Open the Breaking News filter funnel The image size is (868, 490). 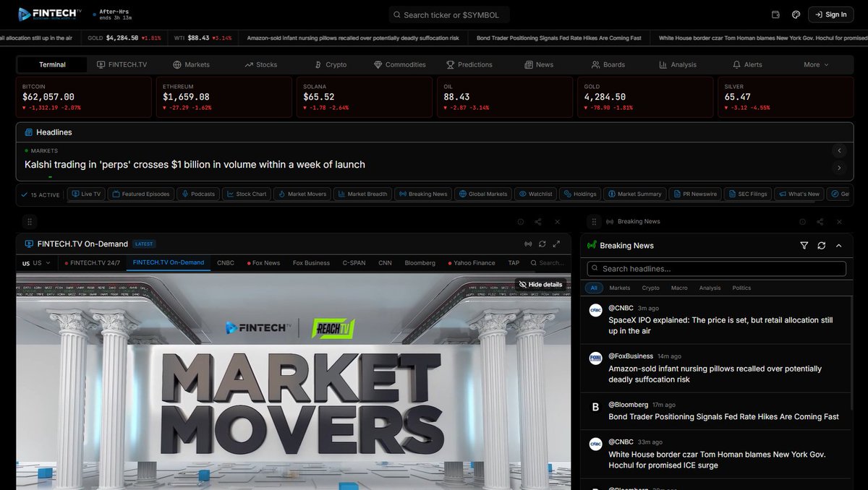pyautogui.click(x=804, y=246)
